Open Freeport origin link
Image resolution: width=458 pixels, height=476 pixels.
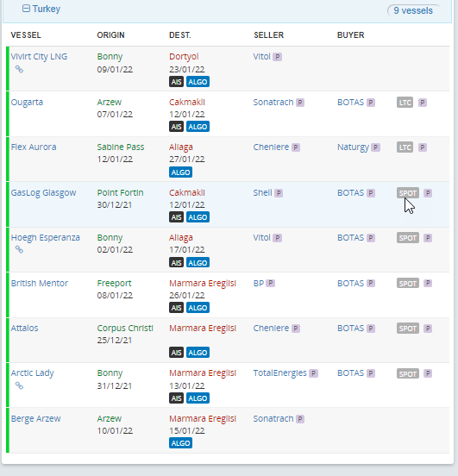tap(114, 283)
